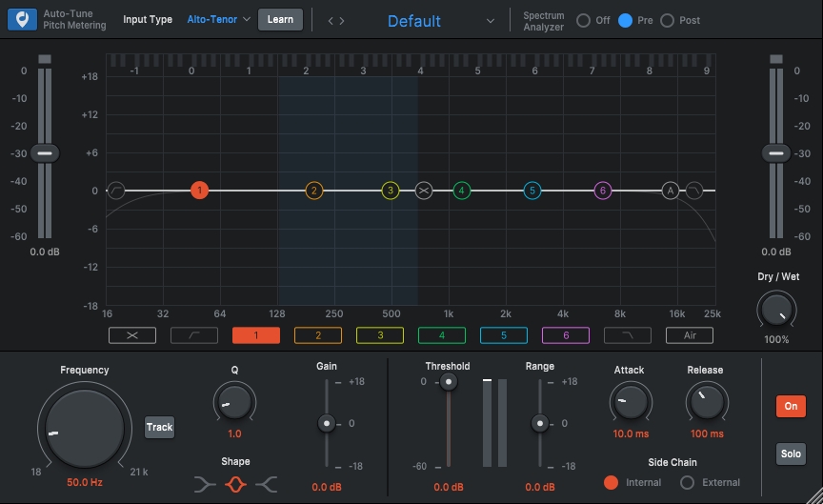Click the 10.0 ms attack value

coord(631,433)
